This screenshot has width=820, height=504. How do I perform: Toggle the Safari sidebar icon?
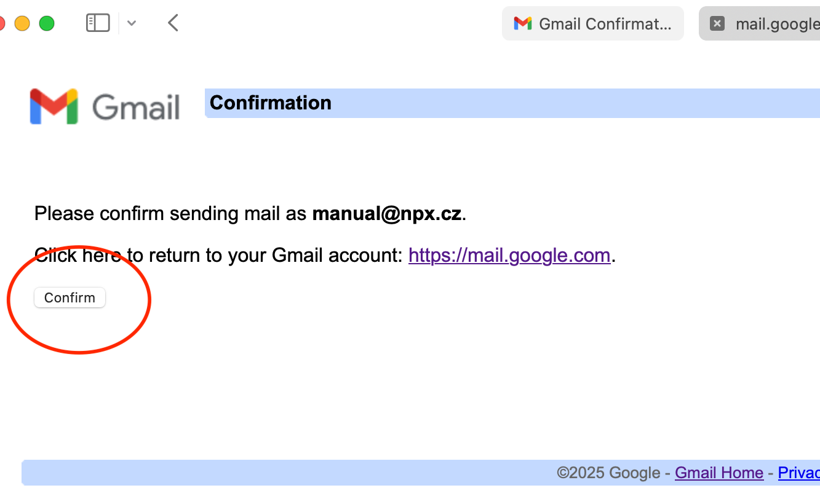point(98,23)
